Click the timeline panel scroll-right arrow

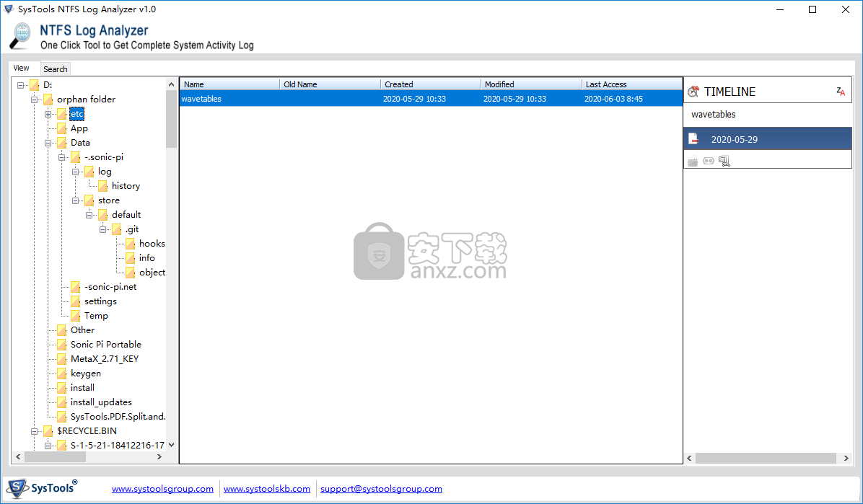pos(846,459)
